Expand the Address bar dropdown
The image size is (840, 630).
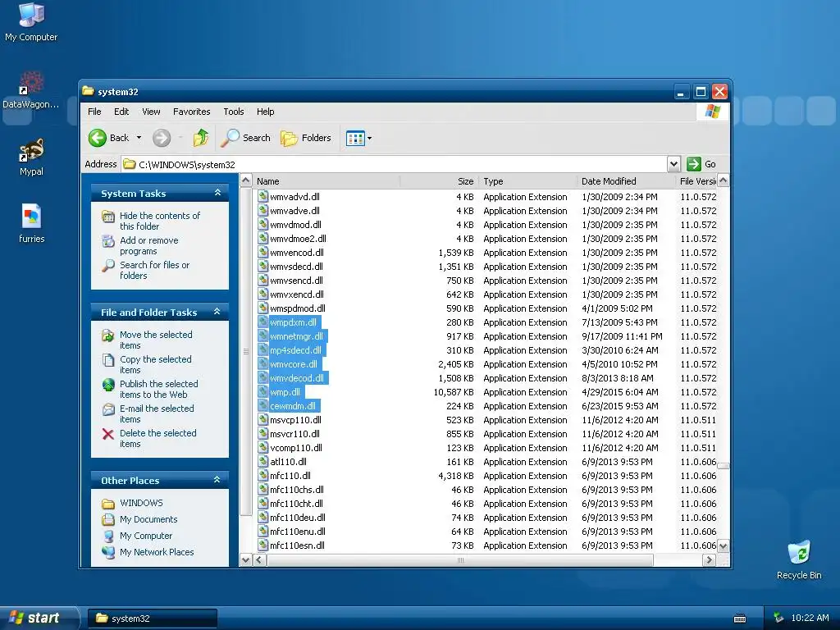(x=674, y=164)
